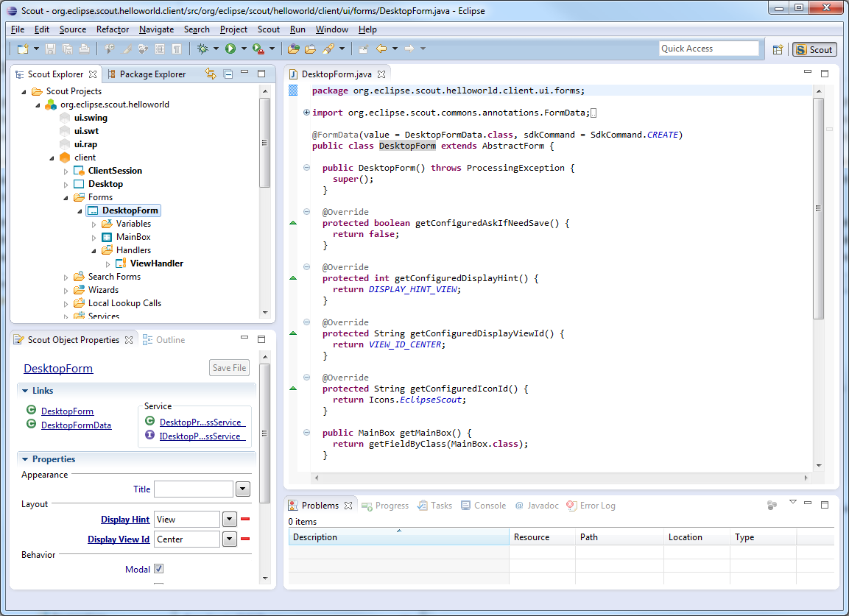Image resolution: width=849 pixels, height=616 pixels.
Task: Open the DesktopForm heading link
Action: pos(58,368)
